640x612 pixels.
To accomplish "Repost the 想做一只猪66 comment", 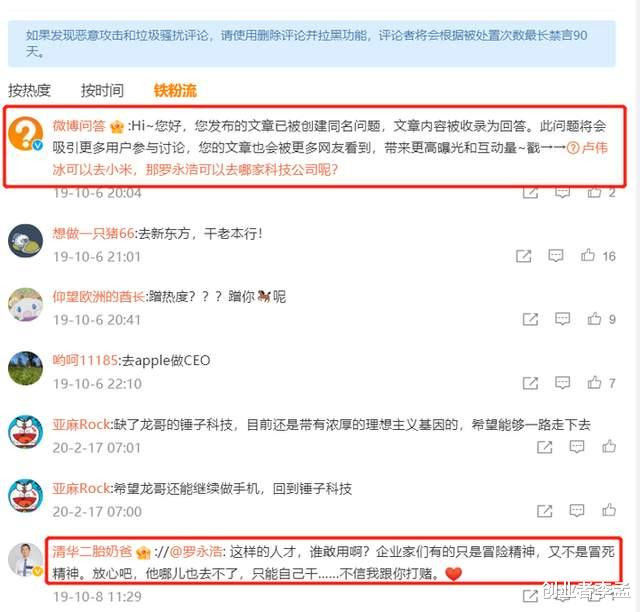I will [524, 256].
